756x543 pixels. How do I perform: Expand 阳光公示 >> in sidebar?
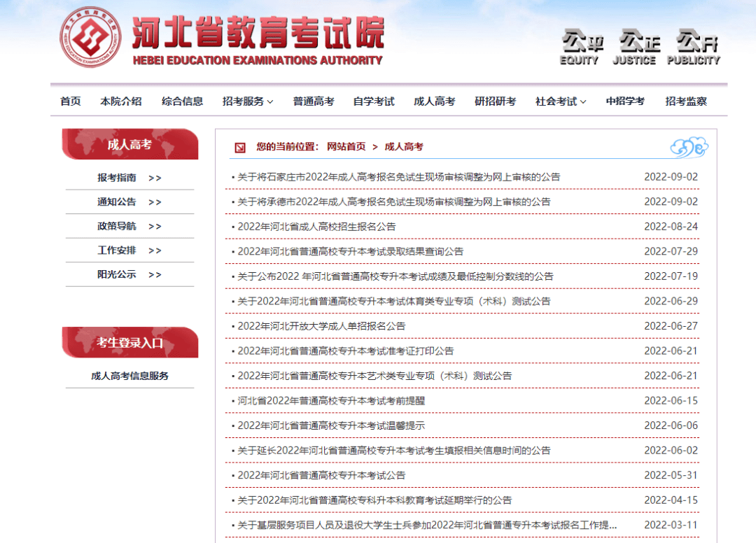(129, 274)
